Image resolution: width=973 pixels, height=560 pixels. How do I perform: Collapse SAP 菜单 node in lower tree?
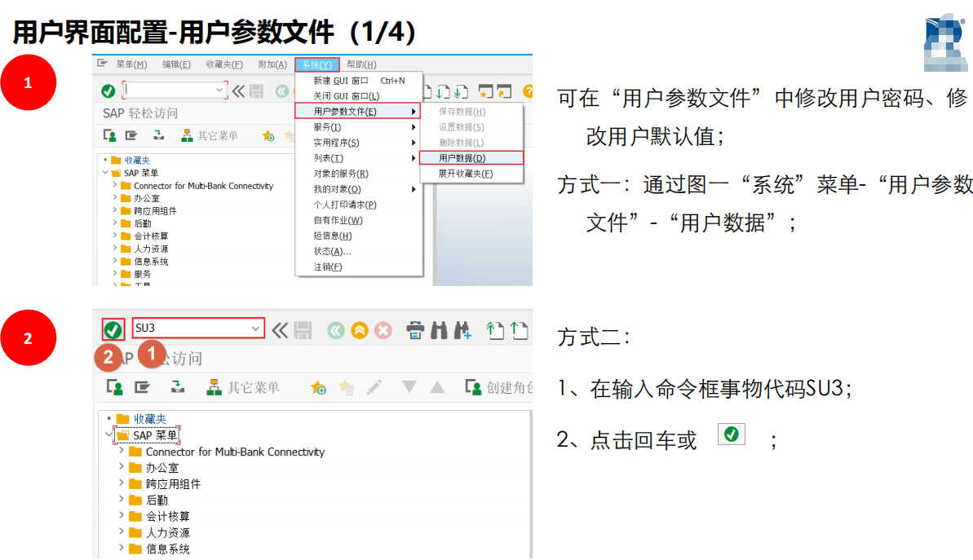pos(108,434)
